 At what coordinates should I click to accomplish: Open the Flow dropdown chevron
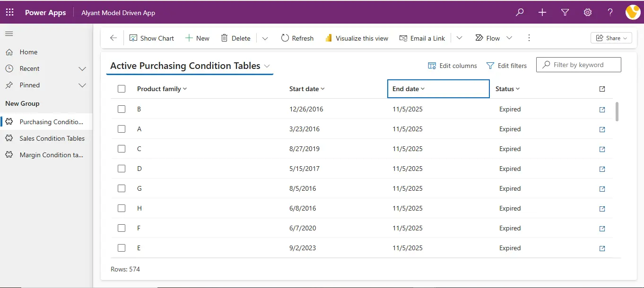pos(509,38)
